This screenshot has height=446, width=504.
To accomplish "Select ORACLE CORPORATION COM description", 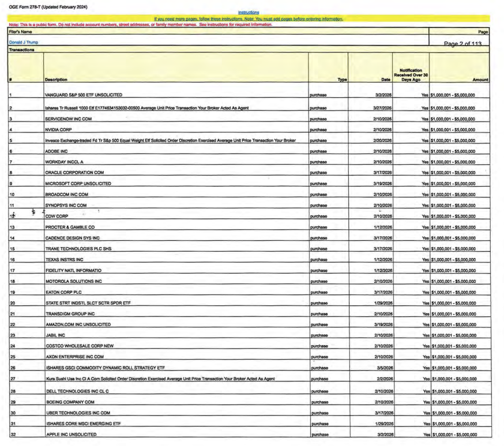I will click(x=74, y=173).
